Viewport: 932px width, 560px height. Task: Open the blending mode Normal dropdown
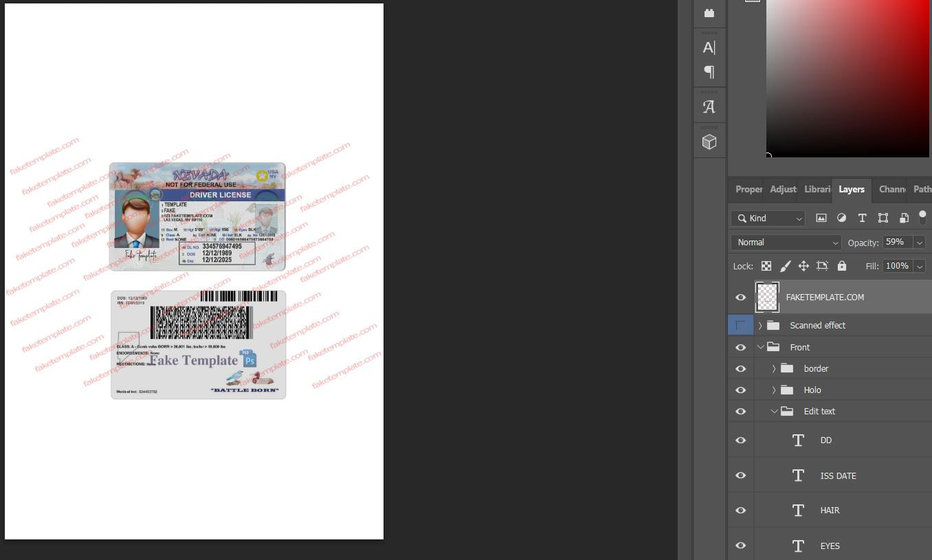tap(786, 242)
